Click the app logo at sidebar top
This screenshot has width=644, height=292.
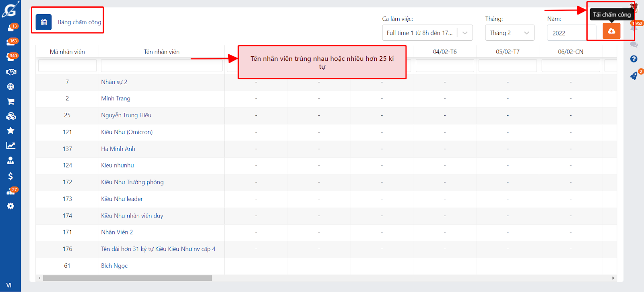pos(10,9)
